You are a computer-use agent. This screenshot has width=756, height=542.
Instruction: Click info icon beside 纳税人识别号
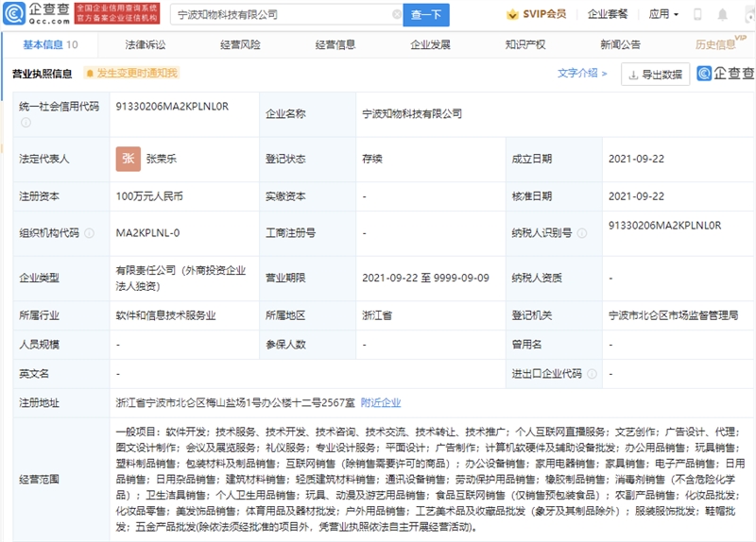point(581,233)
